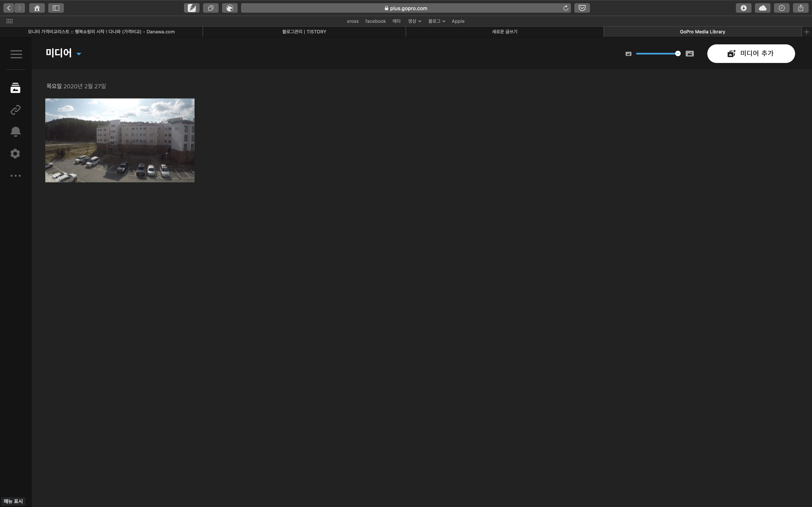Click the three-dots more icon
The width and height of the screenshot is (812, 507).
click(15, 176)
